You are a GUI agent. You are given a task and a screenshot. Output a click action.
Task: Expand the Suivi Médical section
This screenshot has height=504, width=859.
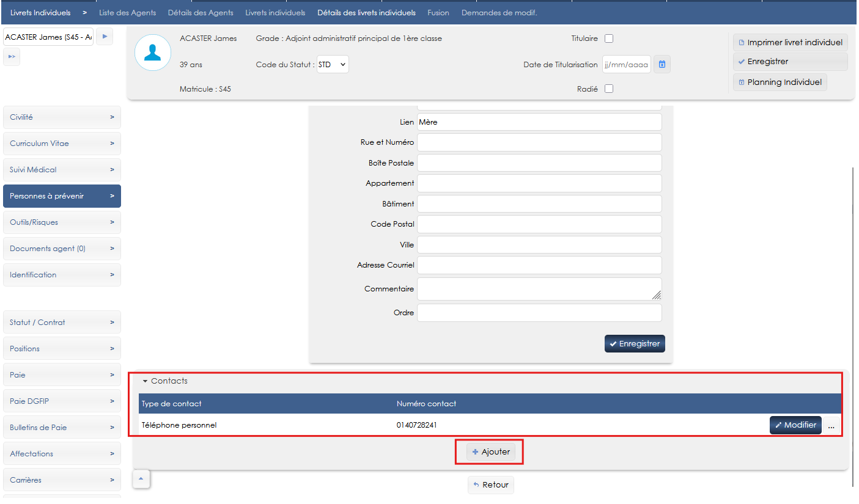pyautogui.click(x=62, y=170)
